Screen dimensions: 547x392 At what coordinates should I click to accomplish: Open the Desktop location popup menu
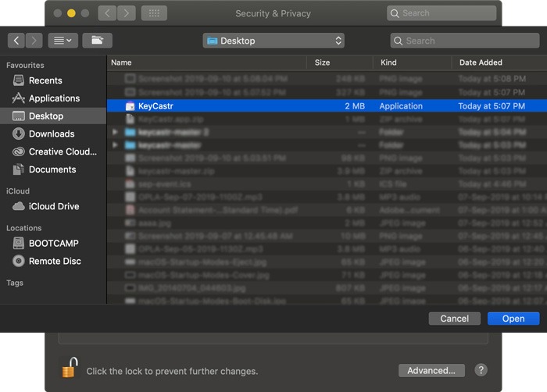[x=273, y=41]
